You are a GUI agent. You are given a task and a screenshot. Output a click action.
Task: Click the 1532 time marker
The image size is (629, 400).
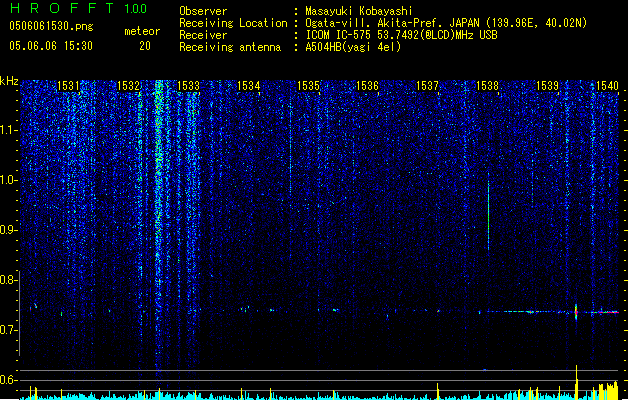tap(128, 86)
